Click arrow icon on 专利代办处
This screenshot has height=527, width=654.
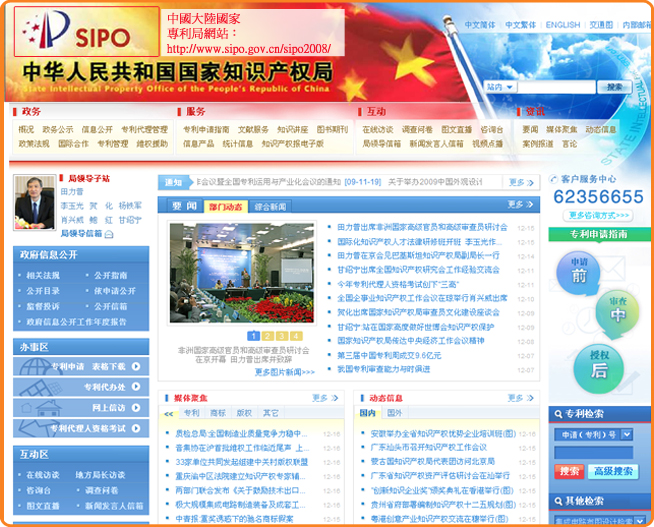tap(136, 387)
